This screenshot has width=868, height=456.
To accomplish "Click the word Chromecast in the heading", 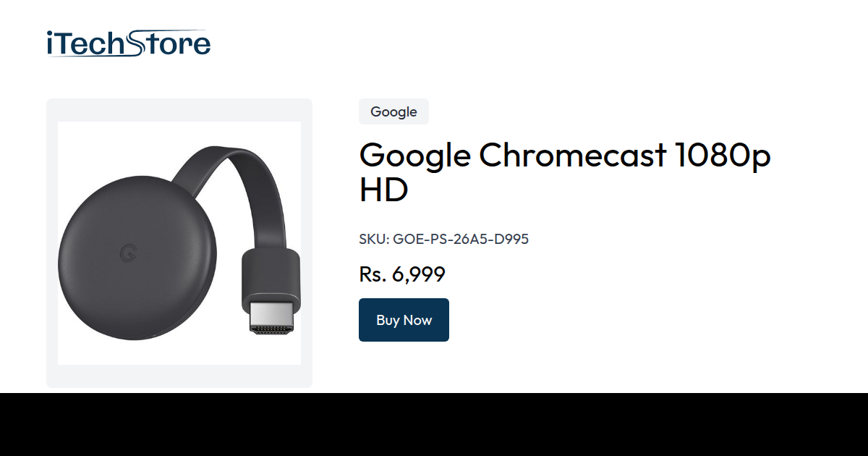I will click(x=572, y=156).
